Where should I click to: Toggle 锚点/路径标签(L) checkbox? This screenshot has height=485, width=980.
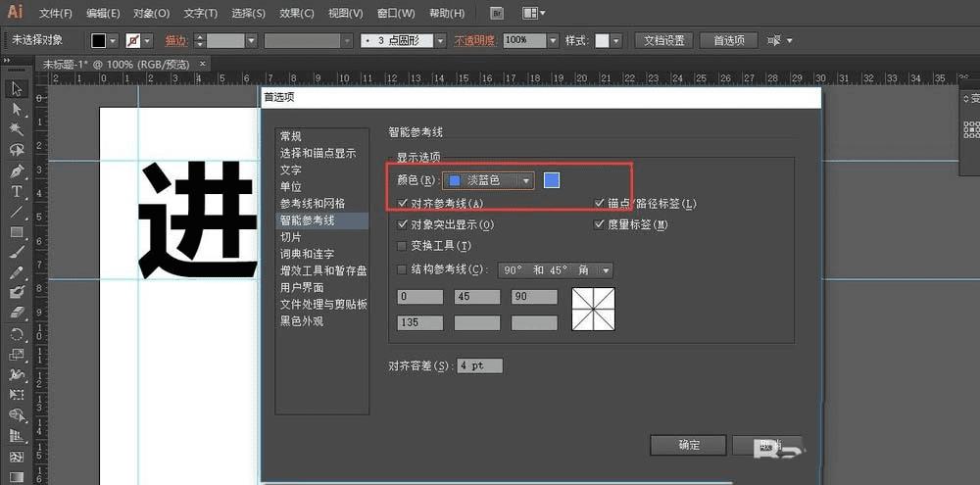coord(599,203)
